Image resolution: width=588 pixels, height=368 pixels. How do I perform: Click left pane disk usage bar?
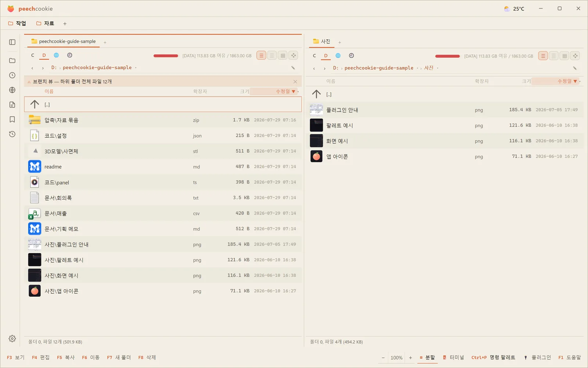(166, 56)
